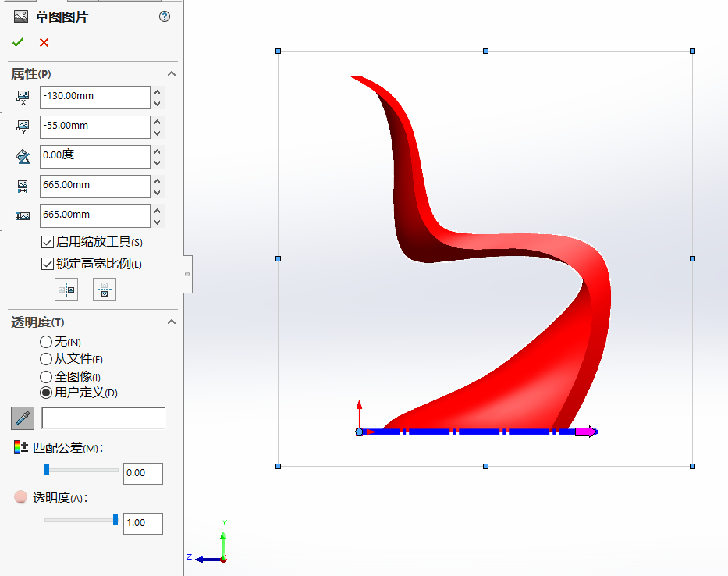728x576 pixels.
Task: Decrease the -130.00mm X position value
Action: point(158,104)
